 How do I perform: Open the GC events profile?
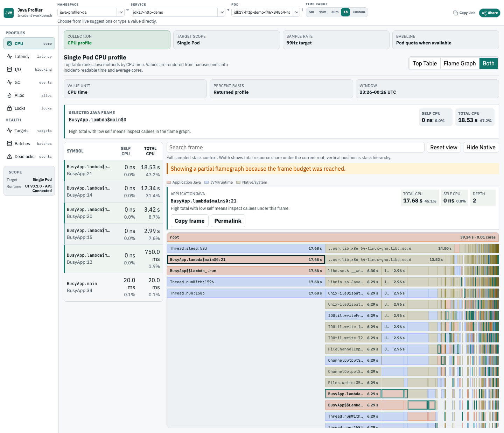pos(29,83)
